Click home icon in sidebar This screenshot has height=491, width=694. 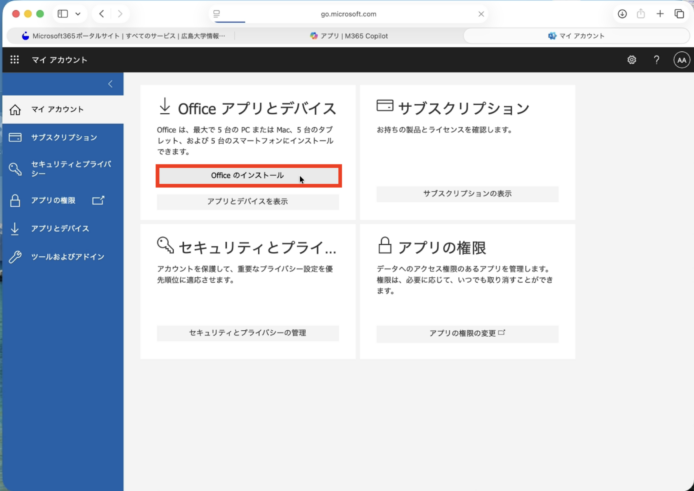point(15,109)
